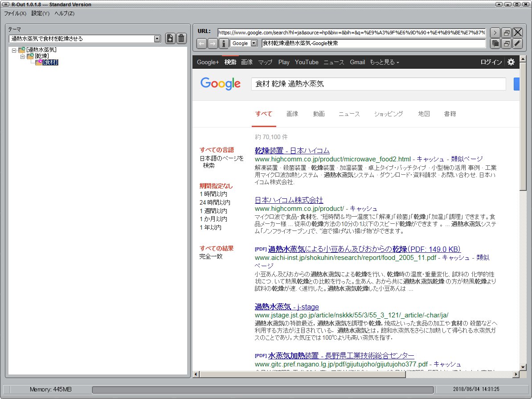Click the 乾燥 folder icon in tree
This screenshot has height=399, width=532.
coord(30,56)
